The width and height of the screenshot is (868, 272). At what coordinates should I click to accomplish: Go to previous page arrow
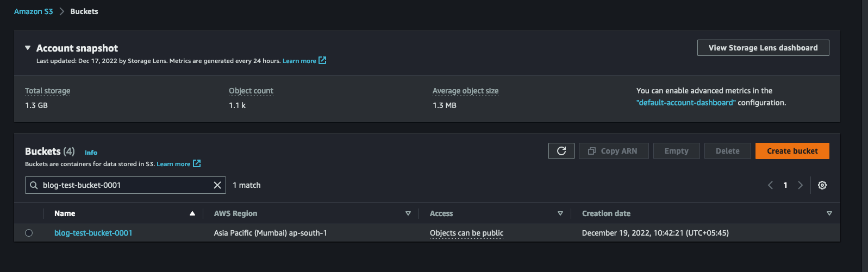770,185
